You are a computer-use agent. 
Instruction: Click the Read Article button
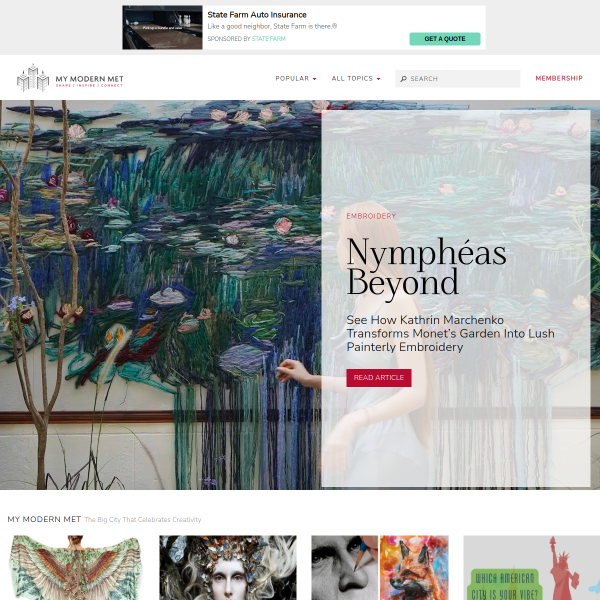click(x=379, y=378)
